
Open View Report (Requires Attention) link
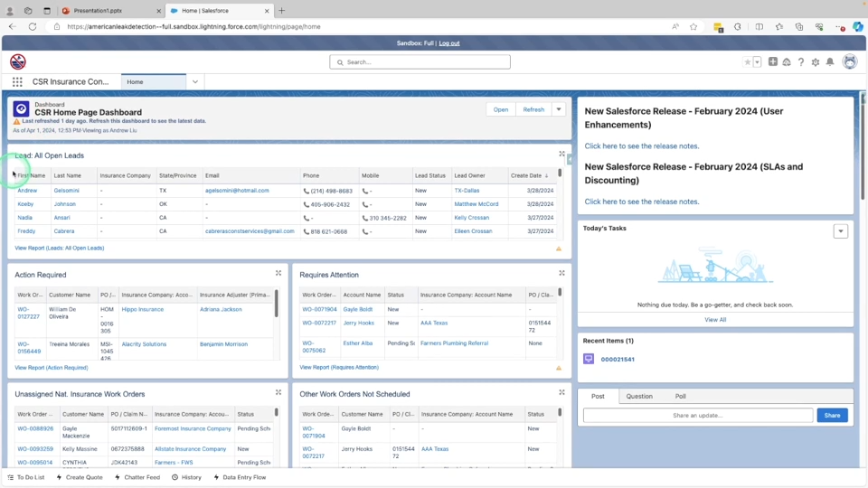click(339, 368)
